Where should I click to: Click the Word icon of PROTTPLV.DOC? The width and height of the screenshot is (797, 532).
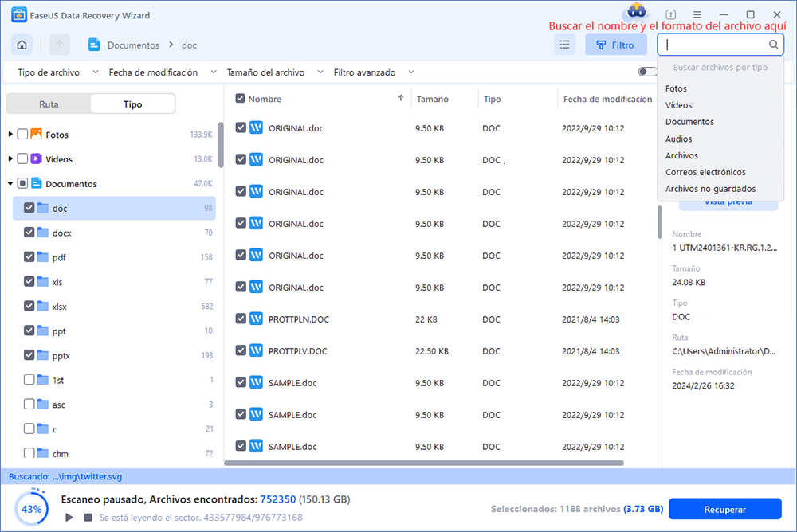point(256,350)
